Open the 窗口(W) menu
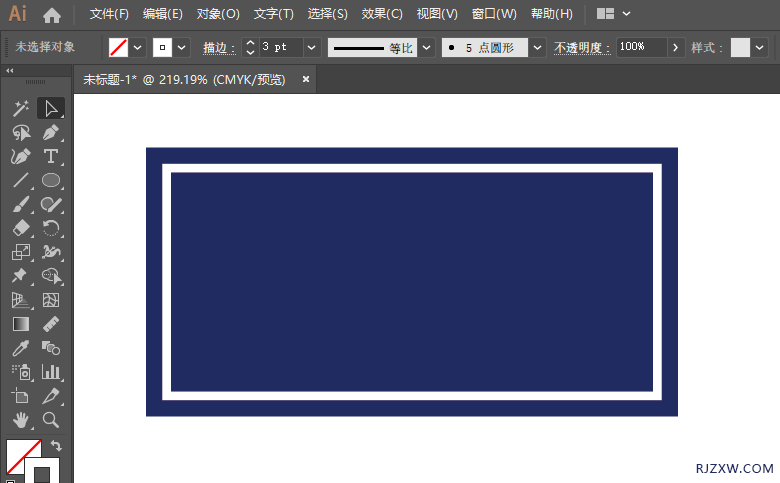The height and width of the screenshot is (483, 780). (494, 14)
